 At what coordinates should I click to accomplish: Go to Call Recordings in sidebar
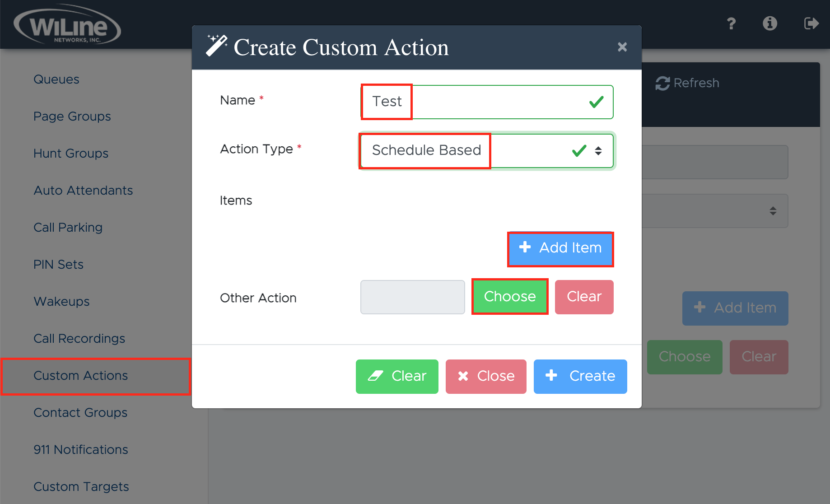click(79, 339)
